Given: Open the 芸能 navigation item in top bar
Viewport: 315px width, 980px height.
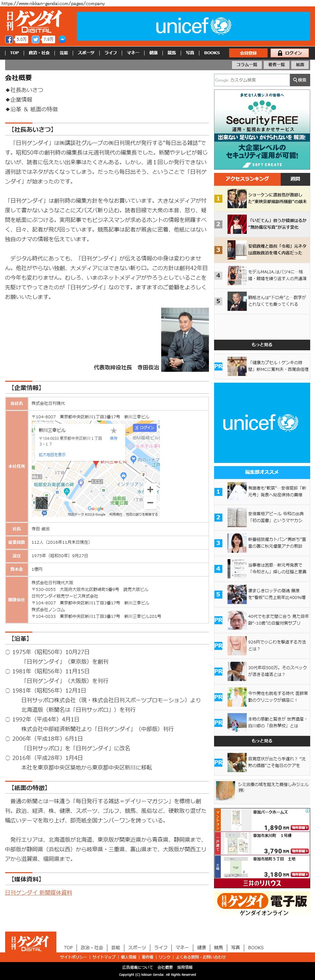Looking at the screenshot, I should click(64, 53).
